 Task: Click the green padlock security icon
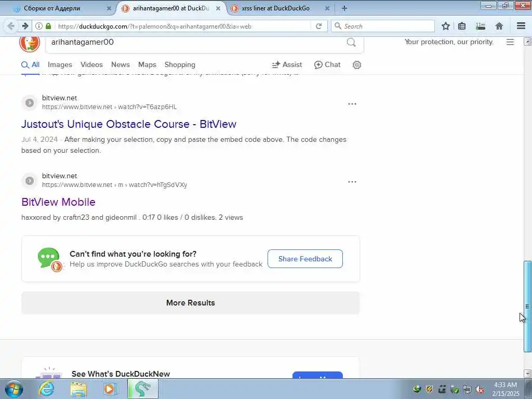pos(48,26)
